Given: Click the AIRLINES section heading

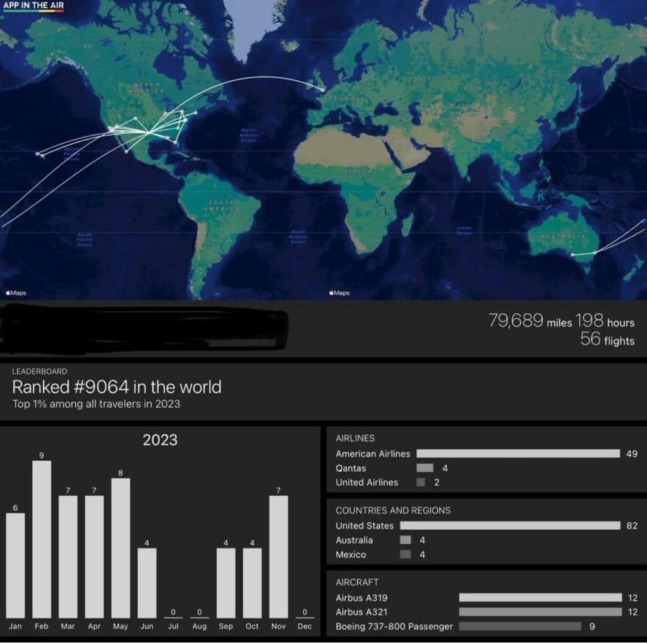Looking at the screenshot, I should 355,438.
